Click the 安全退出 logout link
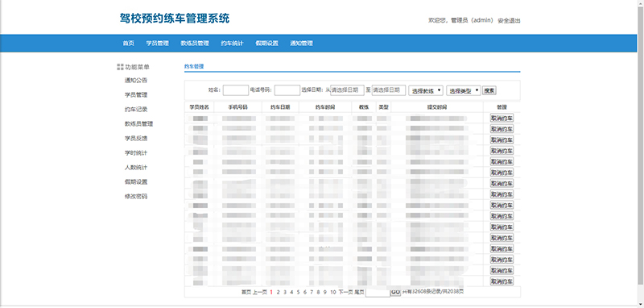Image resolution: width=644 pixels, height=308 pixels. pos(509,21)
